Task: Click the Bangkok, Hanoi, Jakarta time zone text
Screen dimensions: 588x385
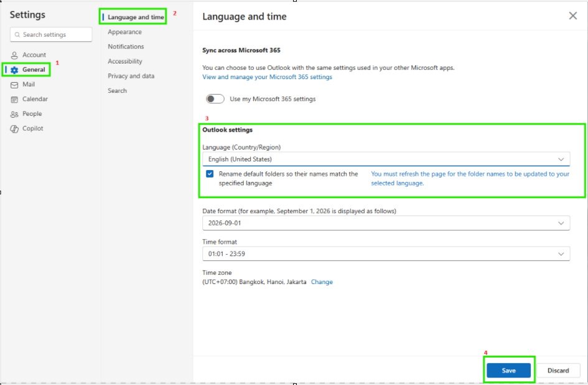Action: coord(254,282)
